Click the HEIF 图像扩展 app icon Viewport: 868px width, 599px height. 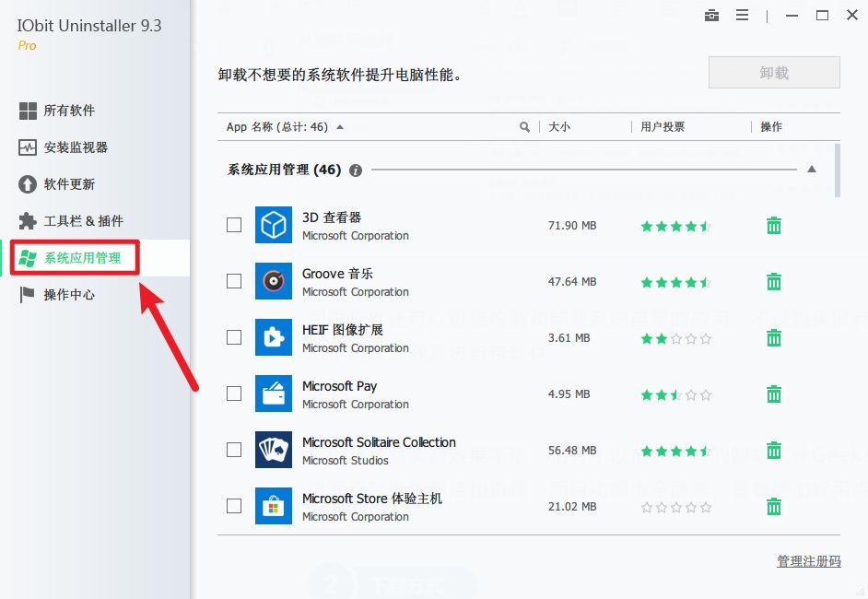tap(273, 337)
